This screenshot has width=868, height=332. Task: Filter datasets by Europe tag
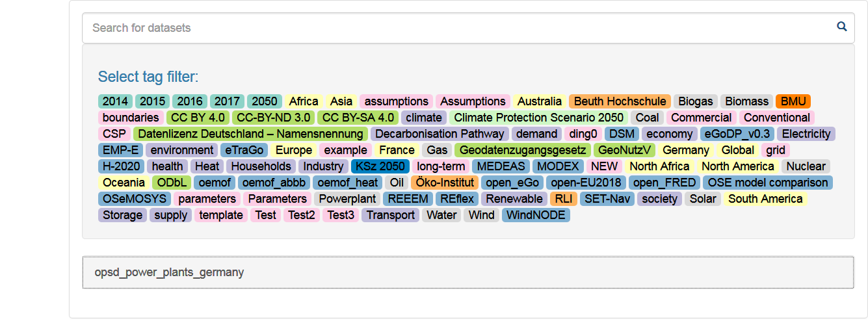tap(294, 150)
